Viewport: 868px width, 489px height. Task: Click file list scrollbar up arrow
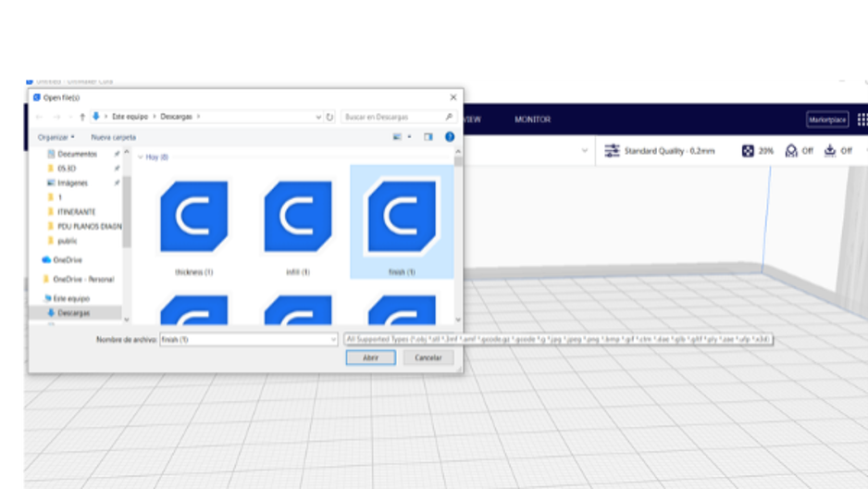tap(458, 152)
